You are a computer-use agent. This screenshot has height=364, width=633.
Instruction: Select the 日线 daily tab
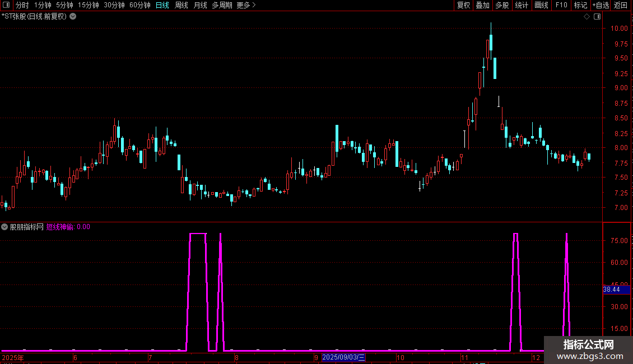point(162,5)
